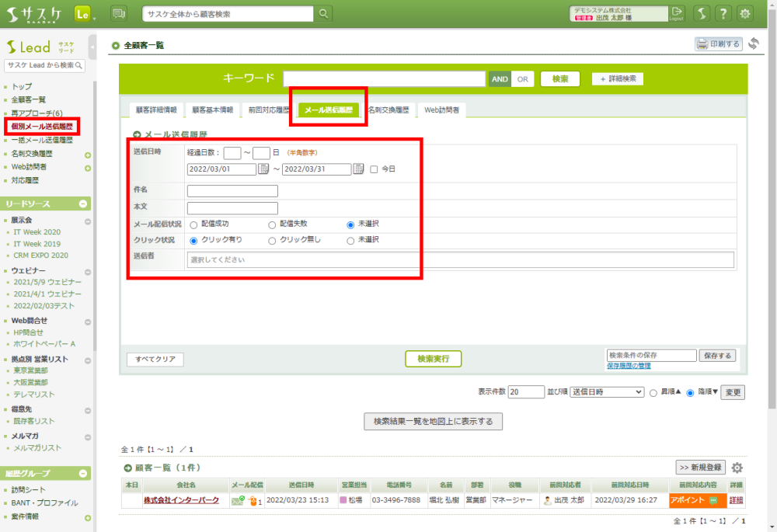
Task: Open the settings gear in top header
Action: [x=745, y=14]
